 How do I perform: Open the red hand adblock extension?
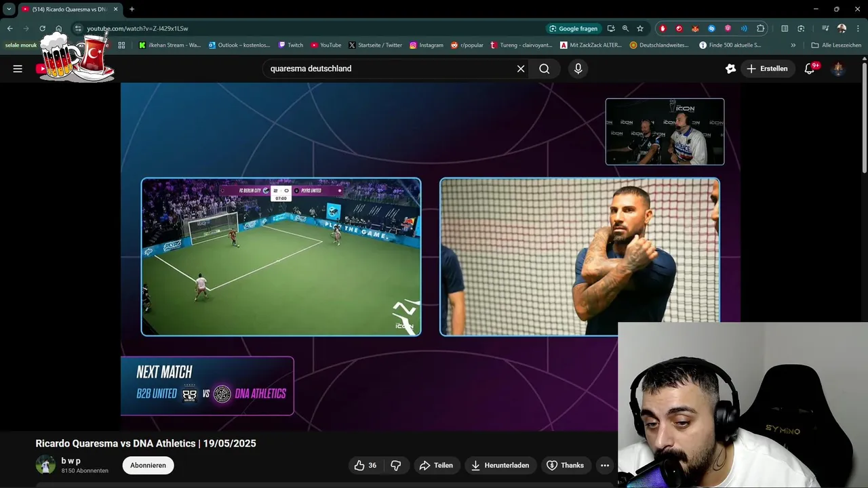(x=663, y=28)
